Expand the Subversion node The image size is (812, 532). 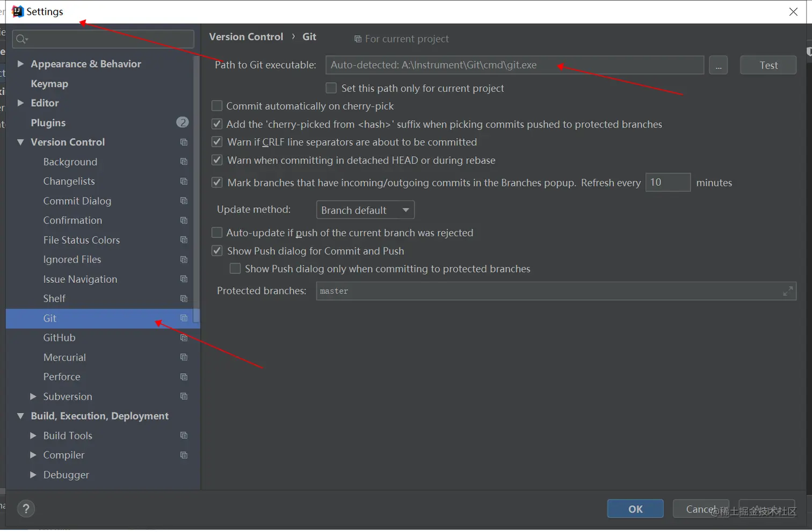(33, 397)
